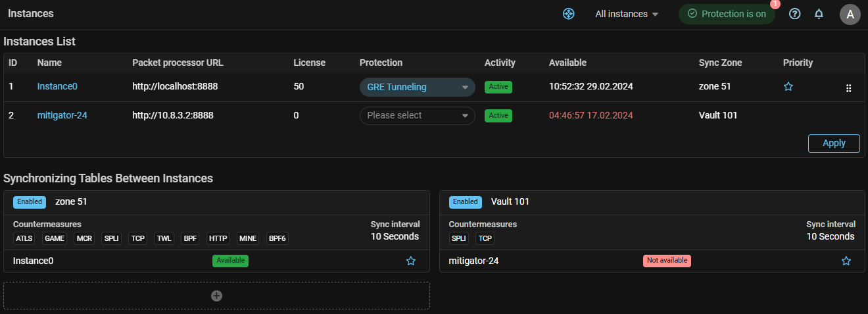
Task: Add a new sync zone with plus icon
Action: click(216, 296)
